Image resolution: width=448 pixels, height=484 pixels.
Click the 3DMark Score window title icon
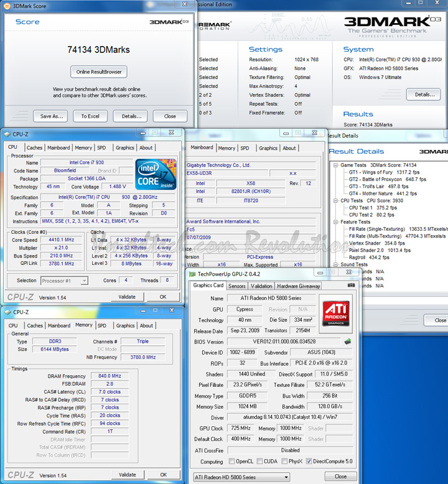[7, 6]
